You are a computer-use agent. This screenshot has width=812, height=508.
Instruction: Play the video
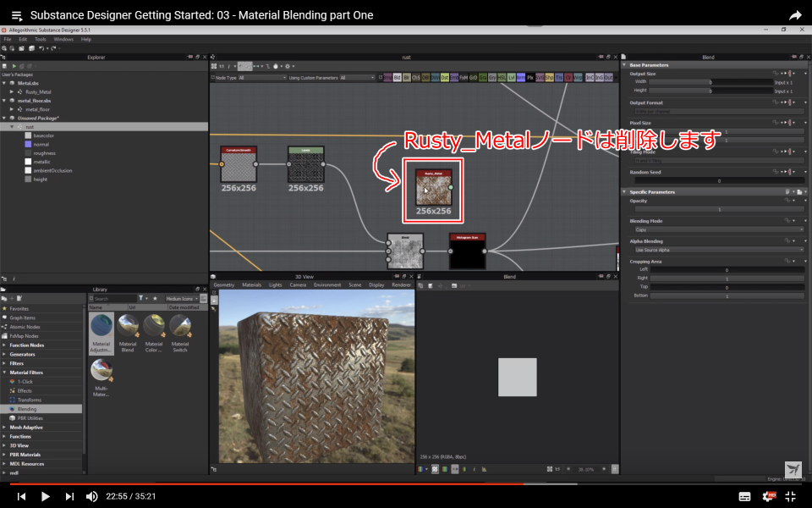[45, 497]
